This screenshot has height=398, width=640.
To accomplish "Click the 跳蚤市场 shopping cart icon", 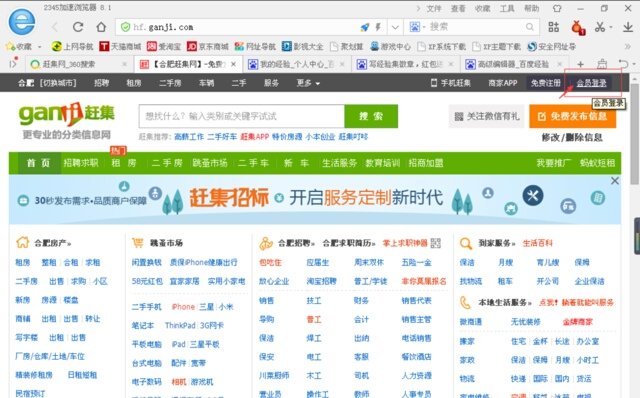I will tap(138, 243).
